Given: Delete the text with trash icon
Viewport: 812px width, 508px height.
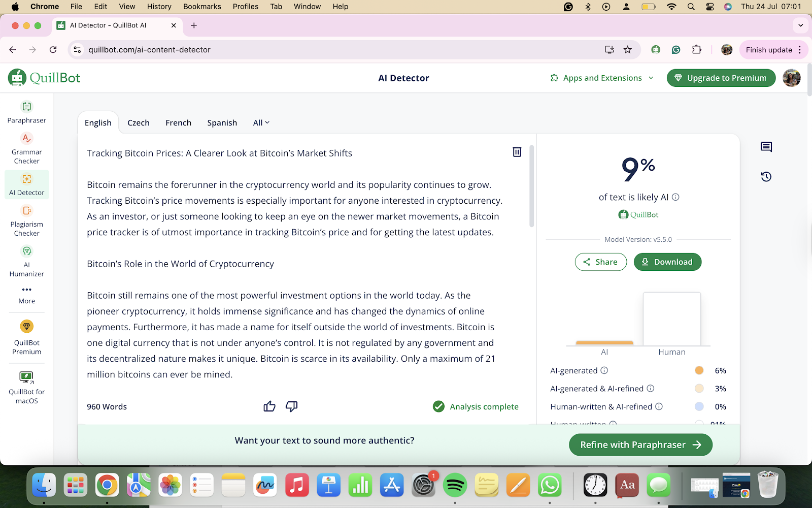Looking at the screenshot, I should 517,152.
